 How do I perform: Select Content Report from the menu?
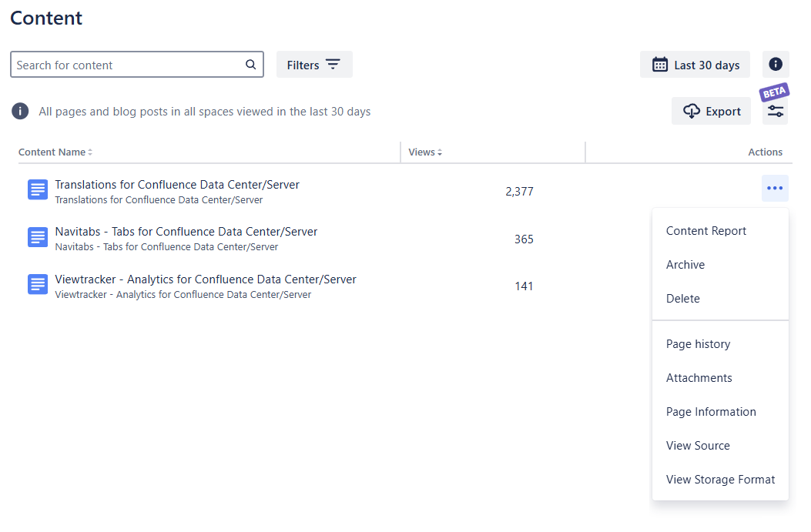click(705, 231)
